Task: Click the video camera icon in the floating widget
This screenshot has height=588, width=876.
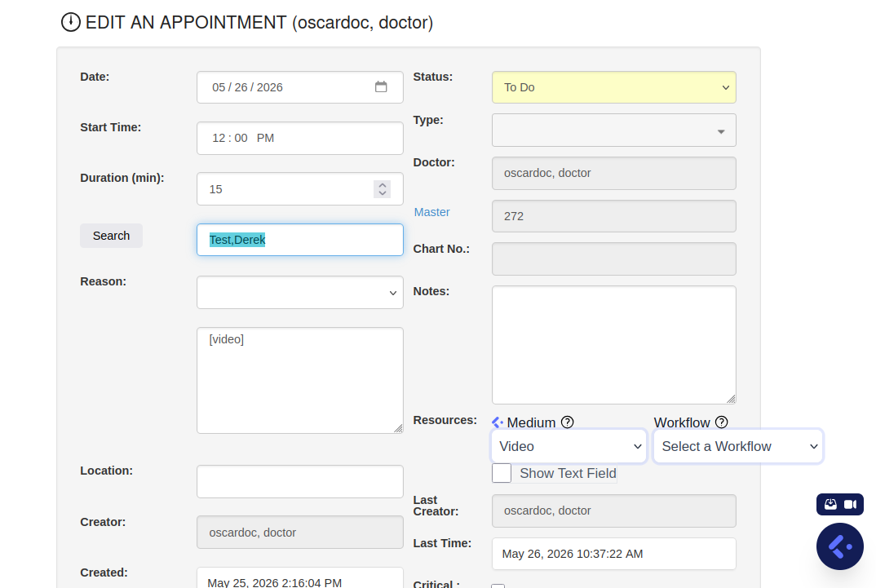Action: (x=850, y=504)
